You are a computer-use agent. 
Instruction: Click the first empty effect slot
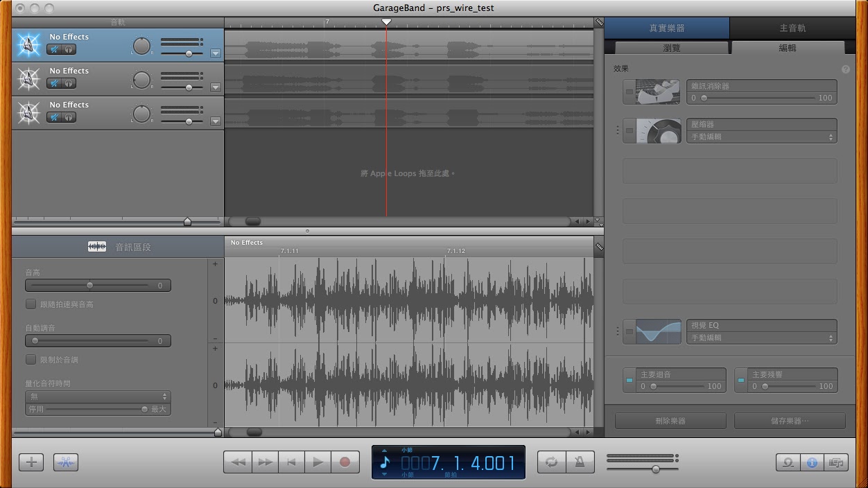[729, 171]
